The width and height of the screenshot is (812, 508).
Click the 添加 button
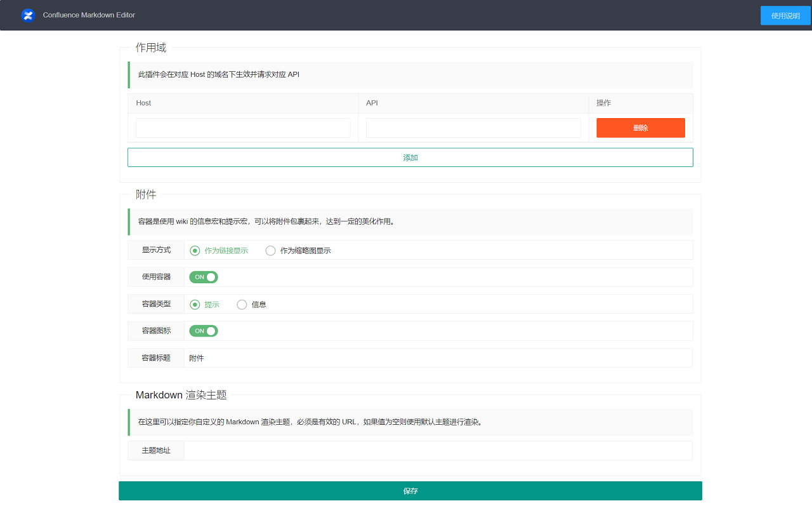410,157
